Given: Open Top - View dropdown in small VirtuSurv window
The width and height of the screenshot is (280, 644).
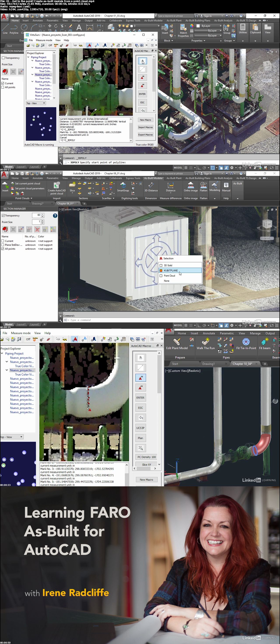Looking at the screenshot, I should pos(36,103).
